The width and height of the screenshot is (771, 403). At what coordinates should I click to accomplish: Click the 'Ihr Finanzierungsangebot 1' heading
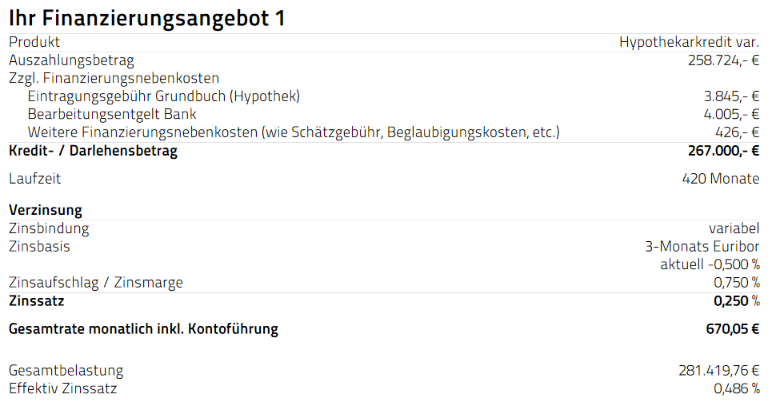[147, 18]
